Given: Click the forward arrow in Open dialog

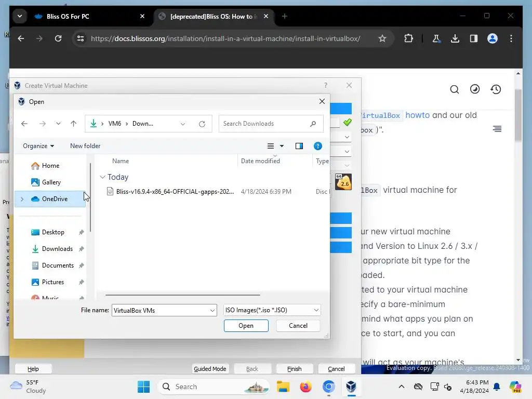Looking at the screenshot, I should (x=43, y=124).
